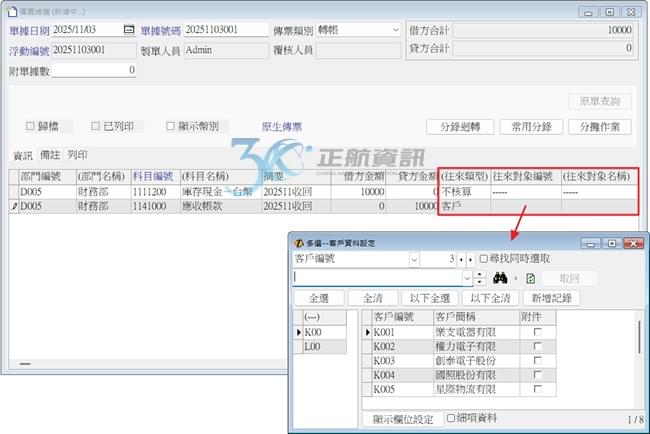This screenshot has width=650, height=434.
Task: Click the 新增記錄 button
Action: pos(552,298)
